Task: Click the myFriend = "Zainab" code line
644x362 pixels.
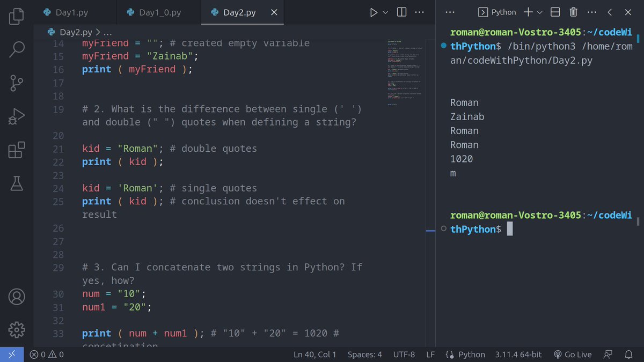Action: tap(141, 56)
